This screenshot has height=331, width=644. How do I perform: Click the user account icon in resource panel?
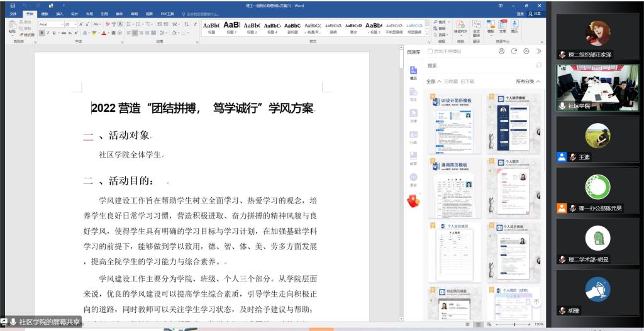click(x=501, y=52)
